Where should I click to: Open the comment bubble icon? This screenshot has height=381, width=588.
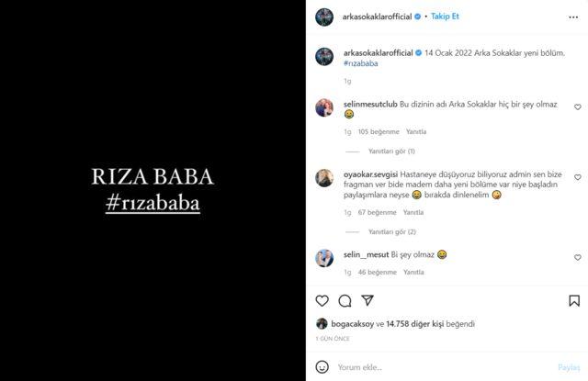pyautogui.click(x=345, y=300)
